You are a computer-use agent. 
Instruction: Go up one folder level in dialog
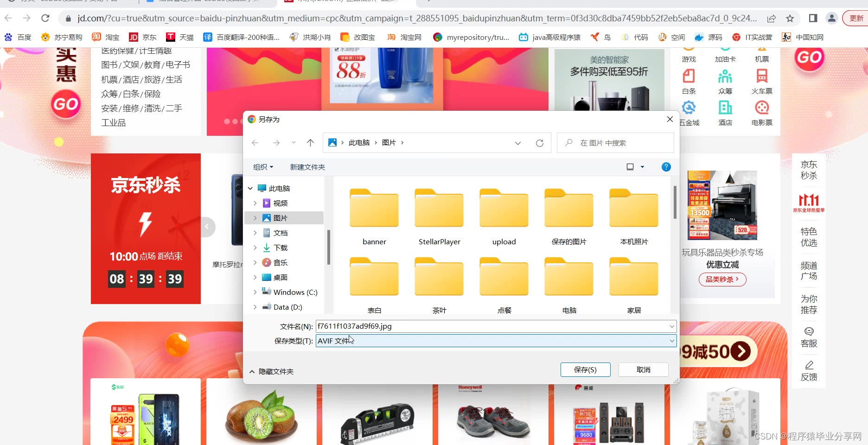[x=311, y=143]
